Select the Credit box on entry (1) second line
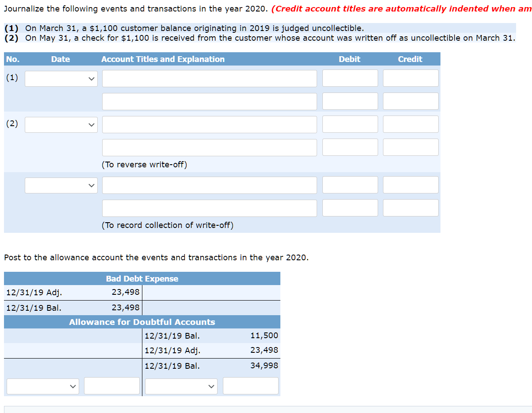The height and width of the screenshot is (413, 532). 410,101
